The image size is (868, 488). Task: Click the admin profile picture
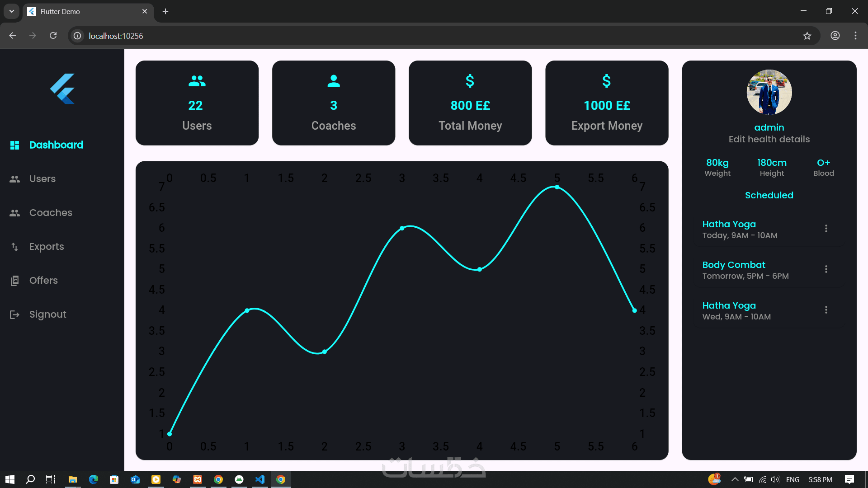(769, 92)
